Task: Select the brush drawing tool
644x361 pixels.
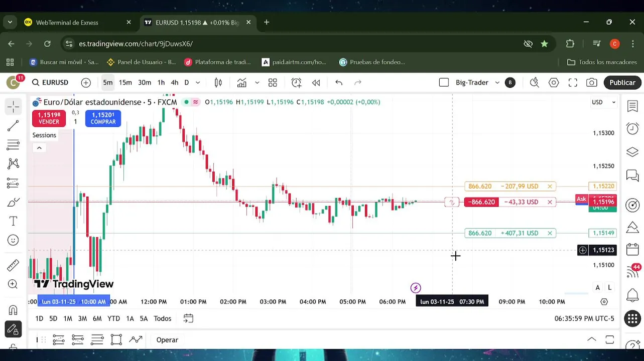Action: click(13, 202)
